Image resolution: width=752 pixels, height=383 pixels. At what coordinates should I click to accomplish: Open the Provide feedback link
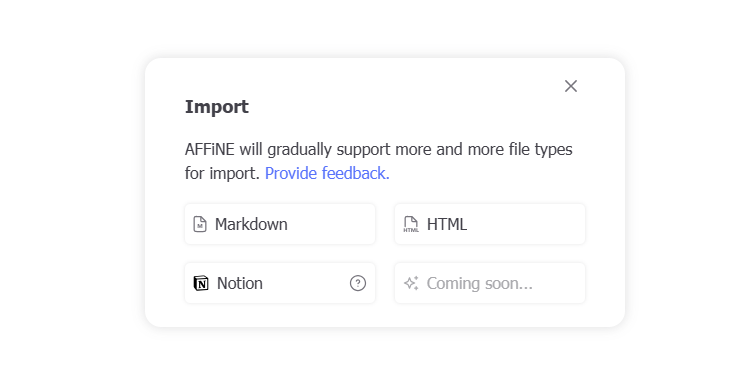(x=327, y=173)
